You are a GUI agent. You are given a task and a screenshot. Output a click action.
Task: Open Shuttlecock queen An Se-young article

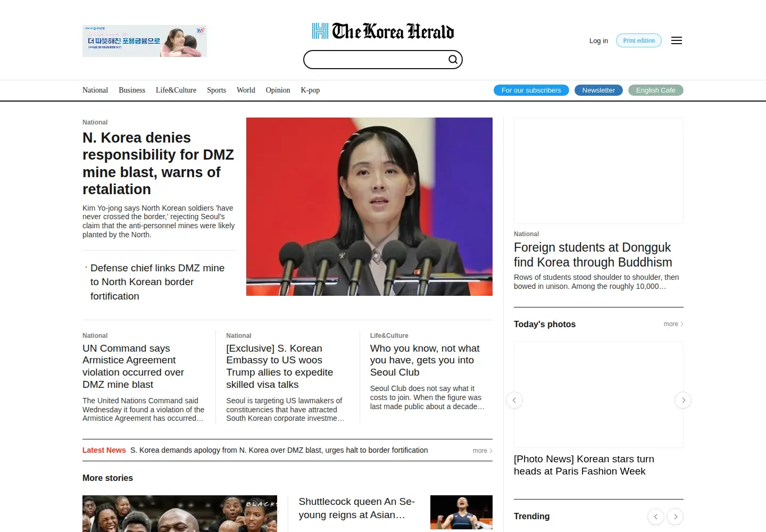pos(357,508)
